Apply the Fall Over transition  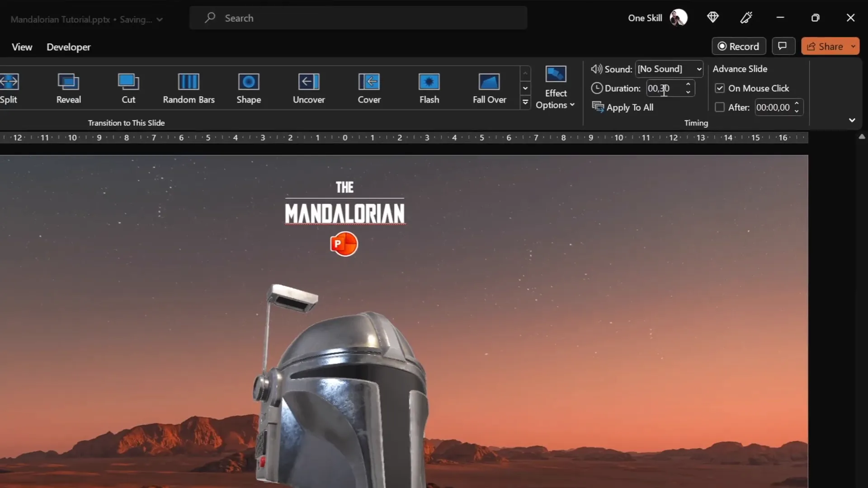[x=489, y=89]
